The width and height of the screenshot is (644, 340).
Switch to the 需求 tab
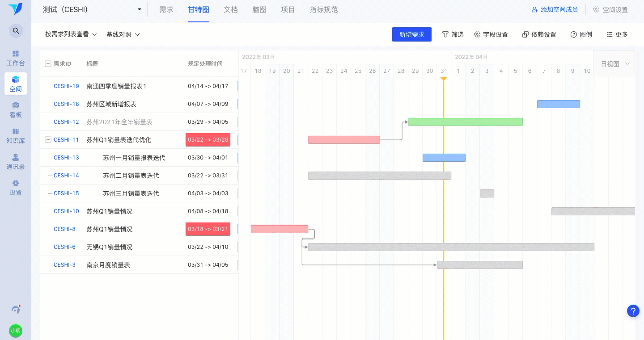(166, 9)
